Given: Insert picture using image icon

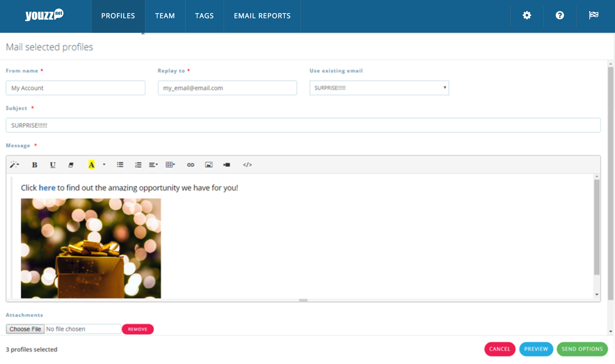Looking at the screenshot, I should [x=209, y=165].
